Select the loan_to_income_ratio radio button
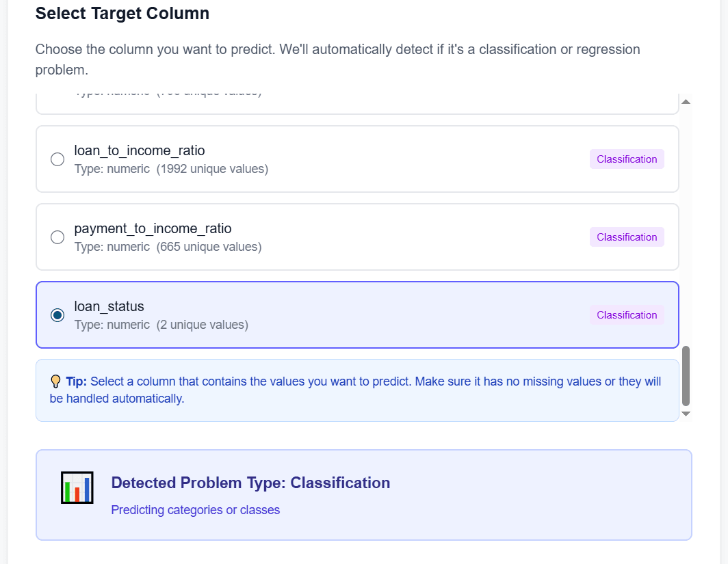Viewport: 728px width, 564px height. click(x=57, y=159)
